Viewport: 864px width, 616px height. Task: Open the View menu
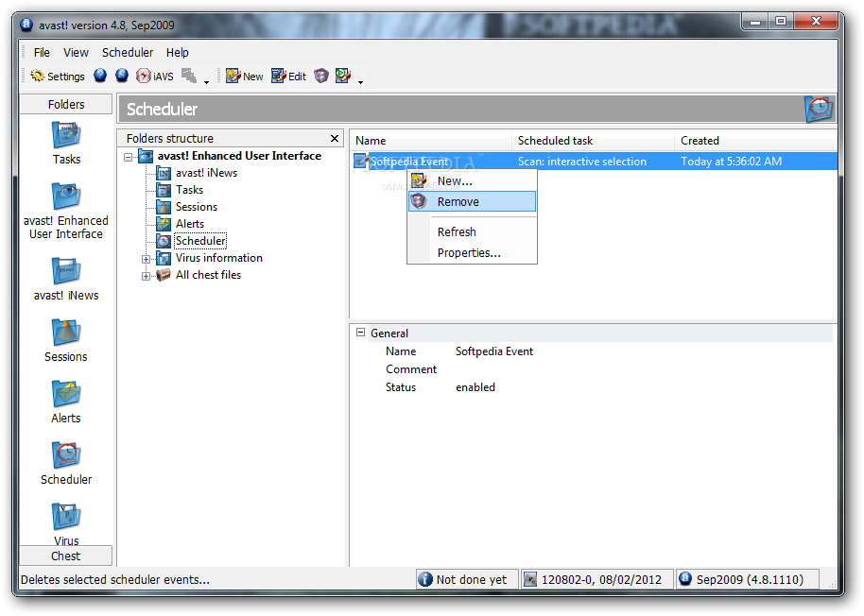(76, 52)
